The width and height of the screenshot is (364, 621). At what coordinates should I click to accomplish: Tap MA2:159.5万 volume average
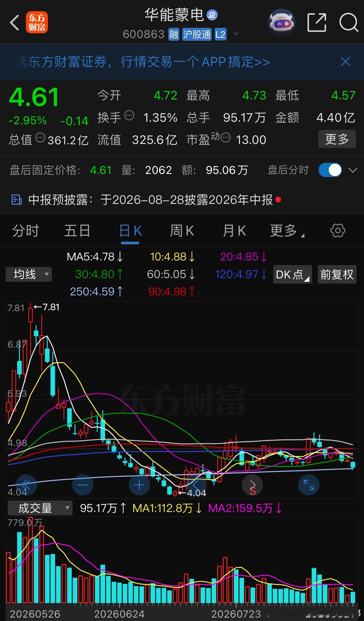tap(245, 508)
